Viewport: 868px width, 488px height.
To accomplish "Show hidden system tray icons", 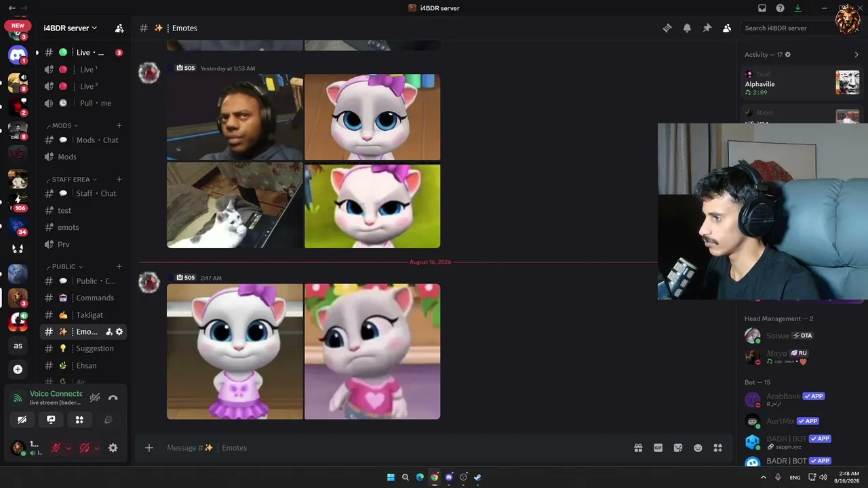I will [764, 477].
